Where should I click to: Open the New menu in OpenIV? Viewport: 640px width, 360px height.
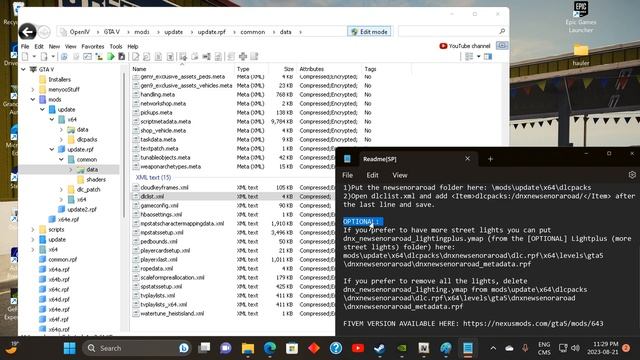click(54, 47)
